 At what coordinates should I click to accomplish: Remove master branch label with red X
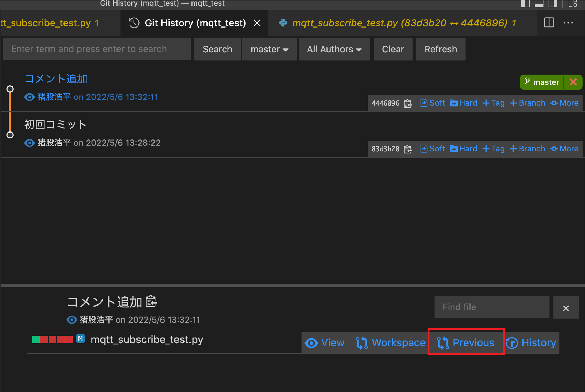pos(573,82)
